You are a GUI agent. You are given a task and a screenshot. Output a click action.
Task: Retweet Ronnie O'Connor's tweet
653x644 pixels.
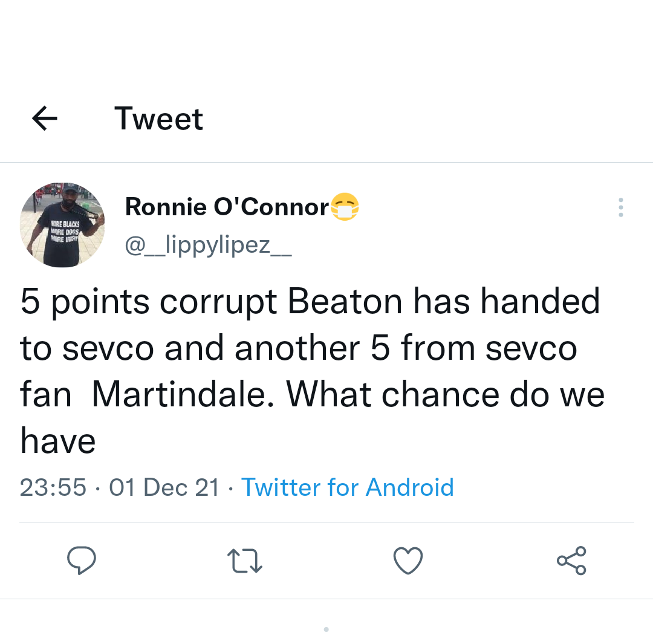(244, 561)
